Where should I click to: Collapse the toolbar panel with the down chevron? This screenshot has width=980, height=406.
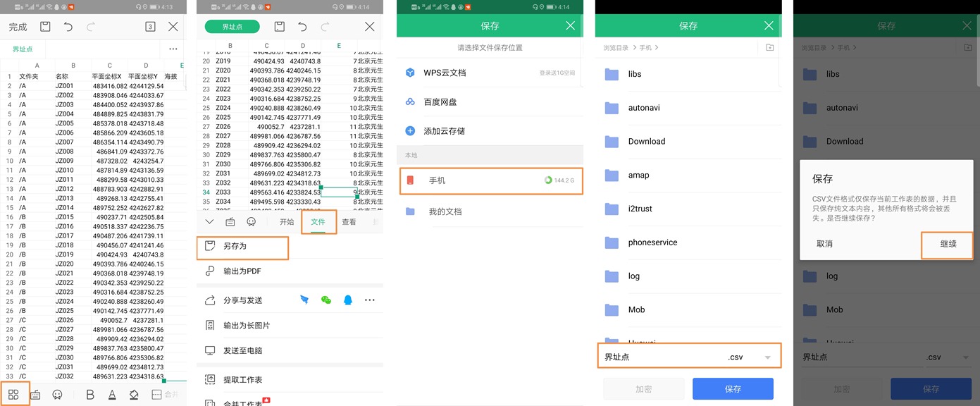tap(209, 221)
